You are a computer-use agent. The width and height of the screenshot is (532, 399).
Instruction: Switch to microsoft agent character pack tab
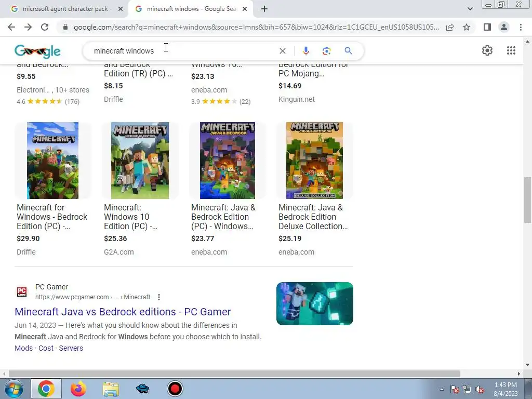tap(64, 9)
